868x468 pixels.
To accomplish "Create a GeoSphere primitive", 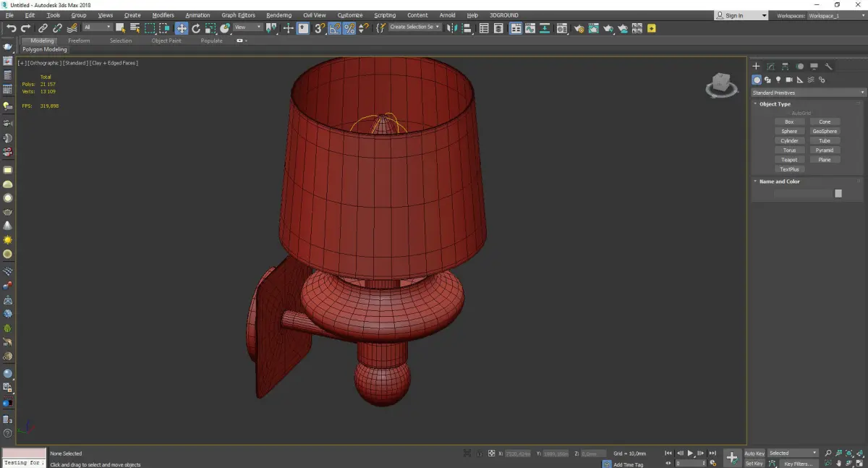I will click(x=825, y=132).
